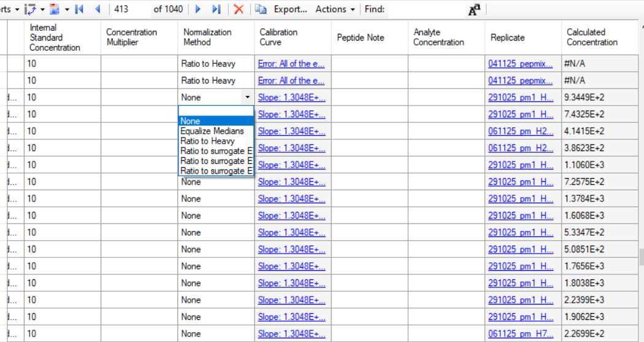Click the Export button
This screenshot has width=644, height=342.
tap(290, 9)
